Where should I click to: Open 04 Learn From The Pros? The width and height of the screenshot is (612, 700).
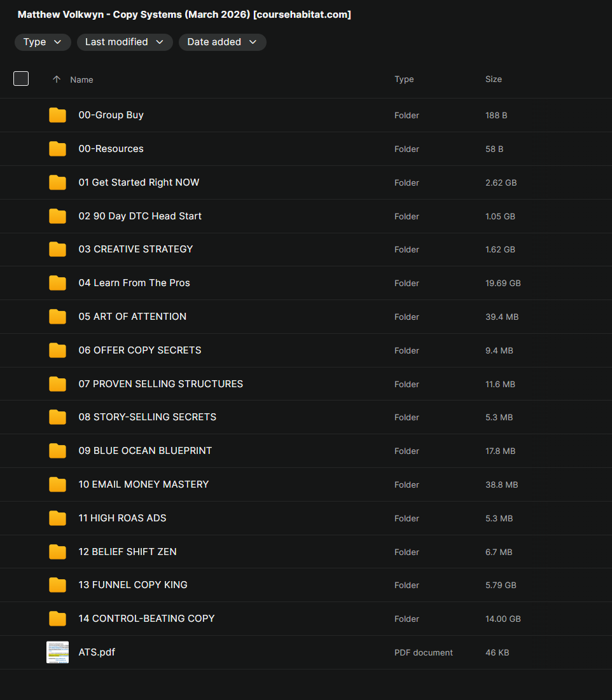[x=134, y=283]
